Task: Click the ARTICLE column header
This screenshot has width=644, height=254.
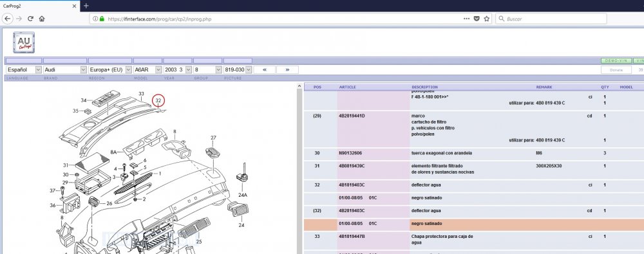Action: tap(348, 87)
